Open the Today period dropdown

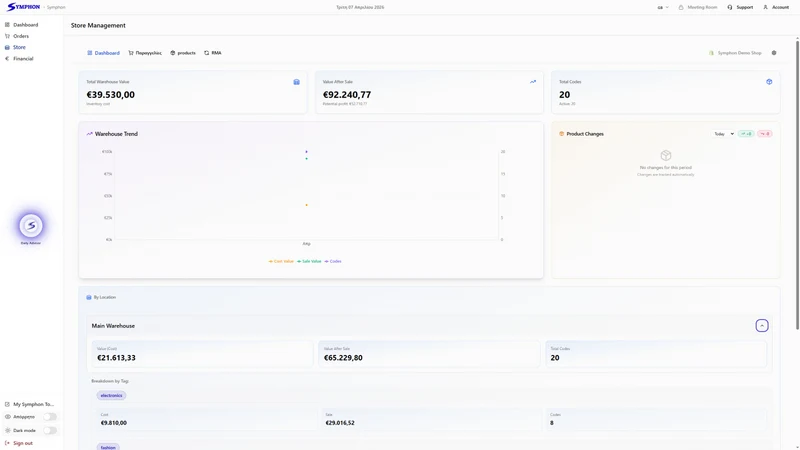pyautogui.click(x=723, y=134)
